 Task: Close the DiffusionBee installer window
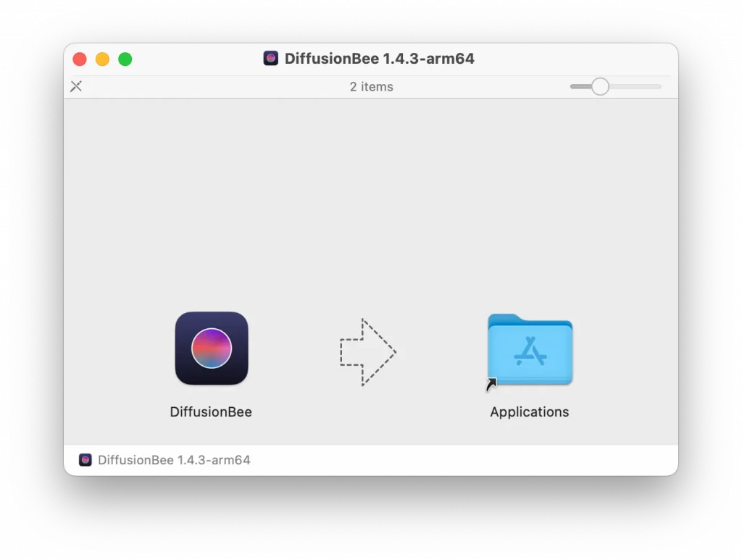(x=80, y=59)
